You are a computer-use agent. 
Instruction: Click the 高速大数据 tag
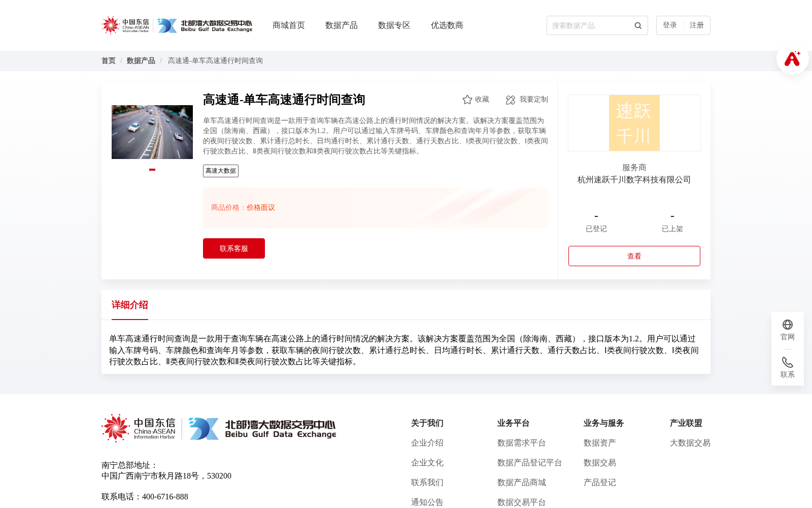click(x=221, y=171)
